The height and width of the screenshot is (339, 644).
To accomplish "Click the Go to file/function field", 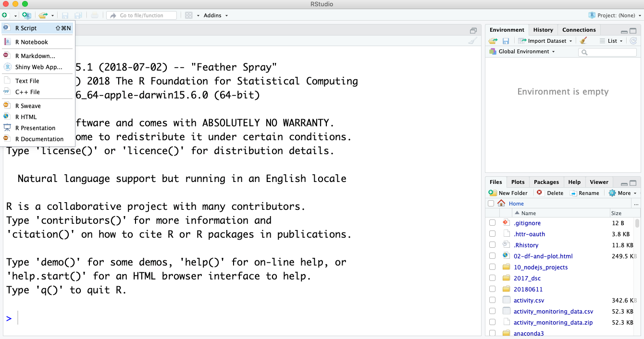I will click(141, 15).
